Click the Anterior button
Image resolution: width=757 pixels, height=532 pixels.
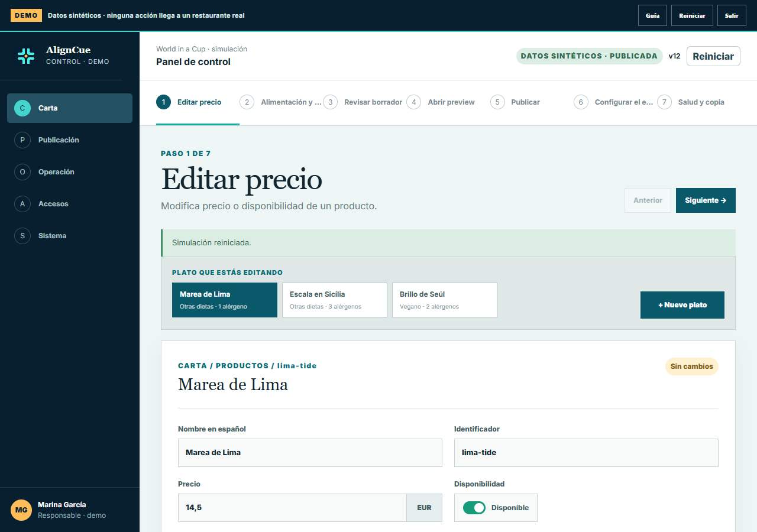pos(648,200)
